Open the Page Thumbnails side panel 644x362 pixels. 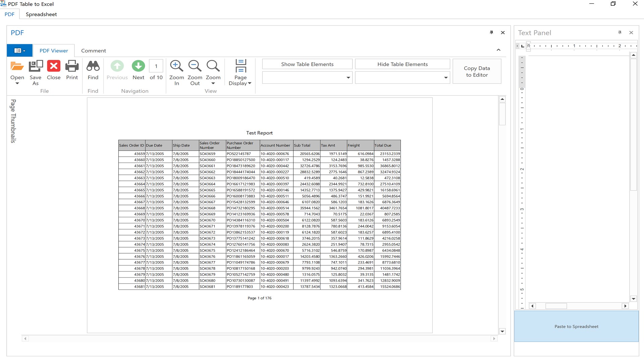(x=13, y=121)
